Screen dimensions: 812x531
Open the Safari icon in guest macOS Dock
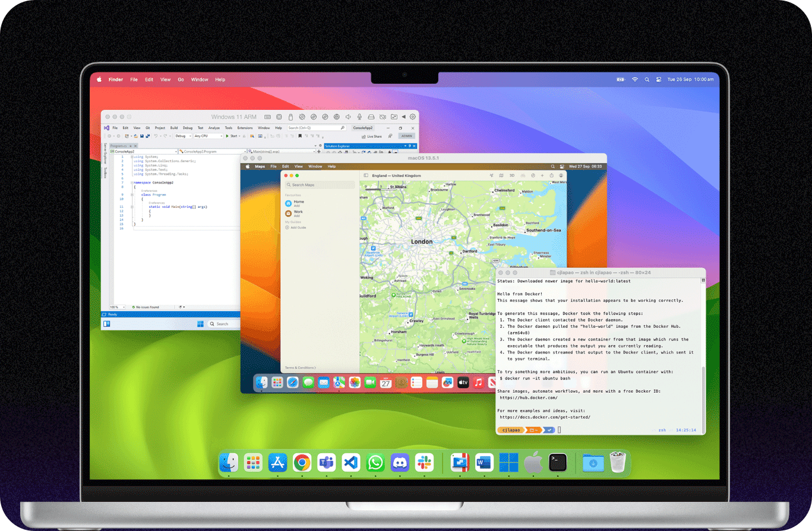292,383
